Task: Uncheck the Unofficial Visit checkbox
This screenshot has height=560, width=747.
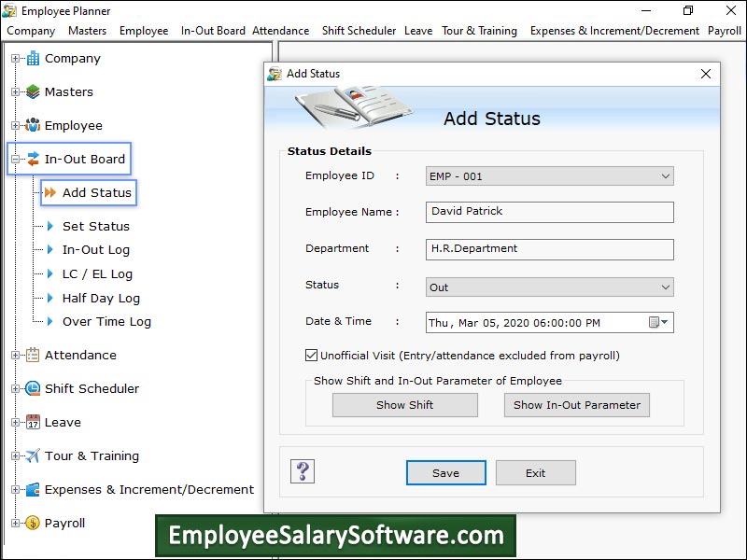Action: 311,356
